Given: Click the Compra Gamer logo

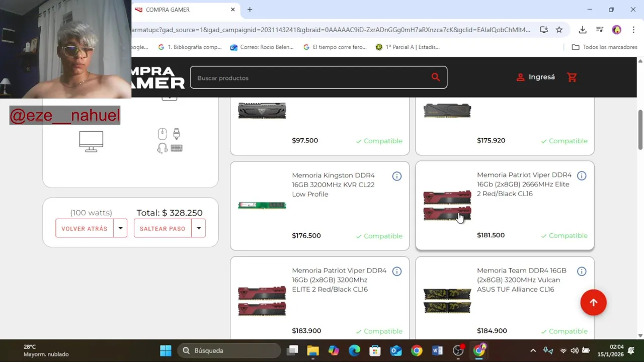Looking at the screenshot, I should [158, 77].
